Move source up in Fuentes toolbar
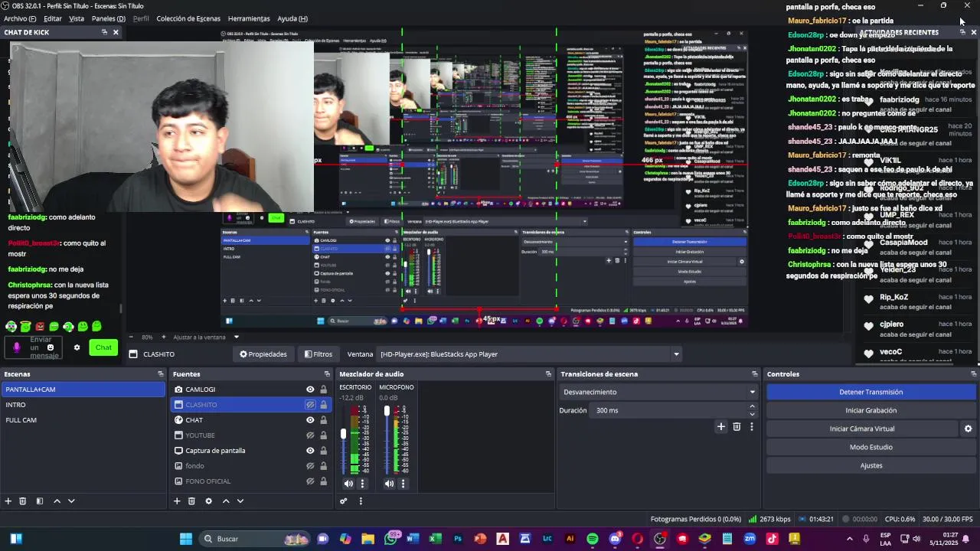The width and height of the screenshot is (980, 551). (226, 501)
